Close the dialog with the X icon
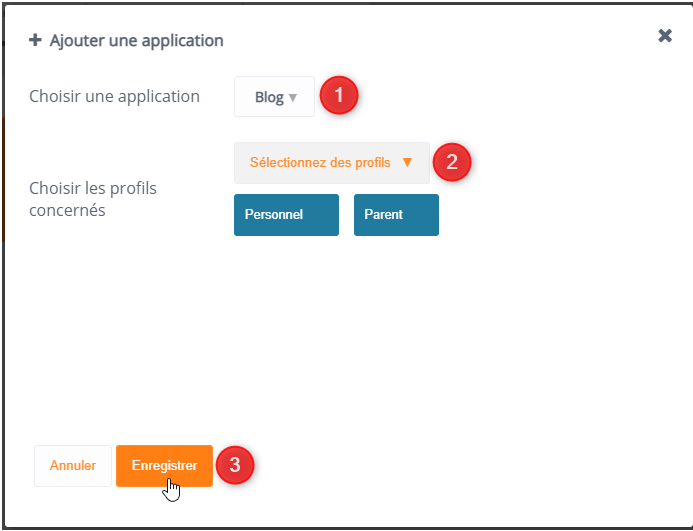This screenshot has height=531, width=693. pos(665,36)
